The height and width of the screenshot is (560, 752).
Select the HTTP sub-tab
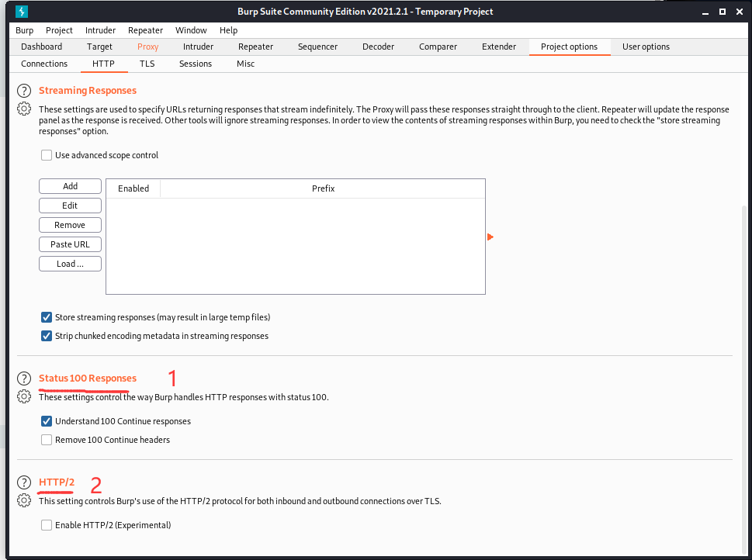pos(103,64)
